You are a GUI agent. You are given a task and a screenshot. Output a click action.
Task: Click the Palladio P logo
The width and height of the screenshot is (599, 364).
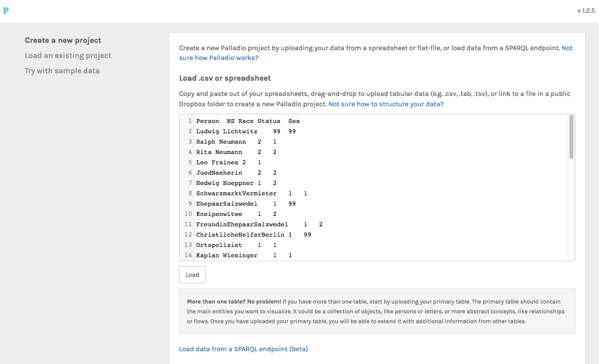[6, 11]
